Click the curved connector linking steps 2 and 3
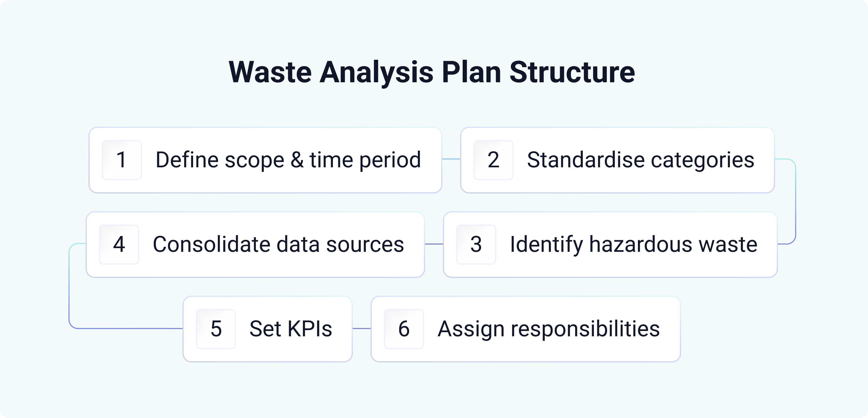Image resolution: width=868 pixels, height=418 pixels. (x=795, y=202)
